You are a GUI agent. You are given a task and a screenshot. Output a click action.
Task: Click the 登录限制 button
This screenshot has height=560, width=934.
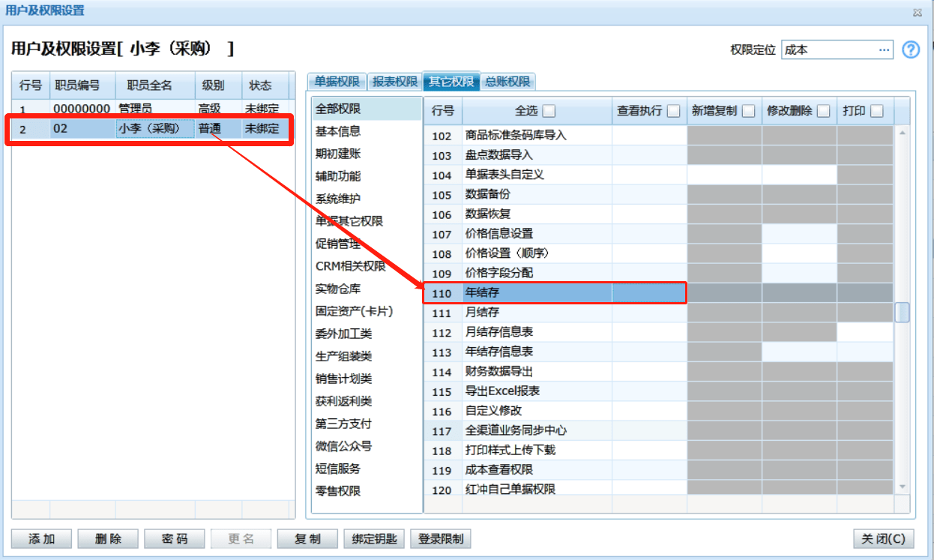tap(441, 539)
